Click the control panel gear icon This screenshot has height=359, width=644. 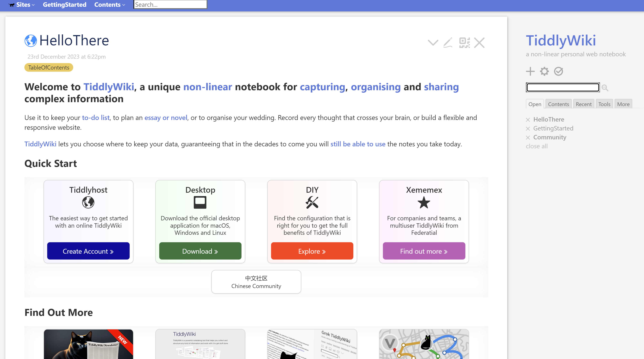coord(544,71)
